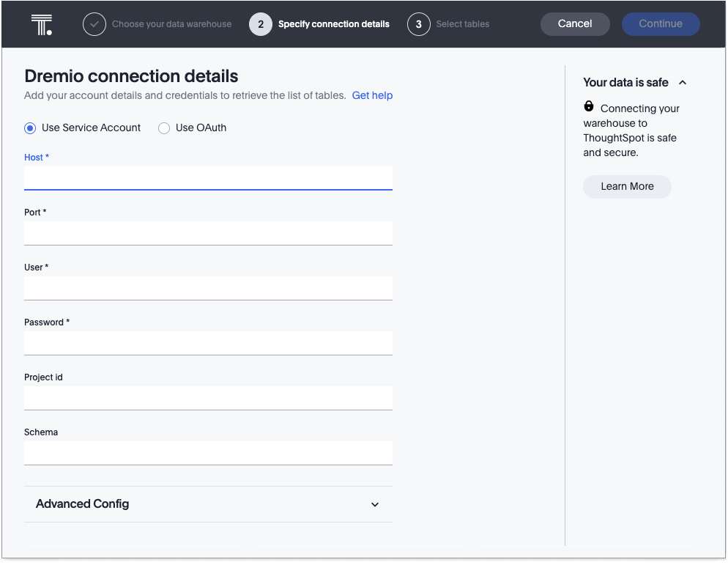Select Use Service Account radio button
The height and width of the screenshot is (565, 728).
click(30, 128)
